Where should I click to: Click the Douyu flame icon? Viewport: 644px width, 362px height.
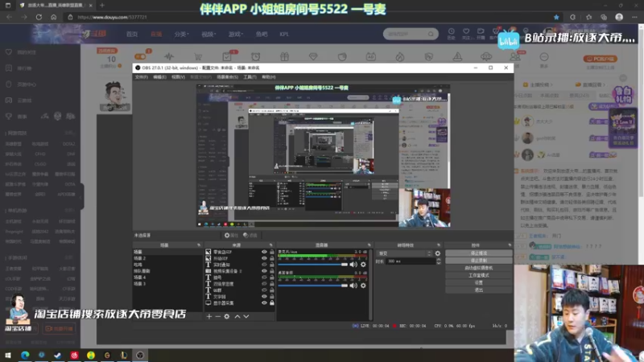(399, 56)
